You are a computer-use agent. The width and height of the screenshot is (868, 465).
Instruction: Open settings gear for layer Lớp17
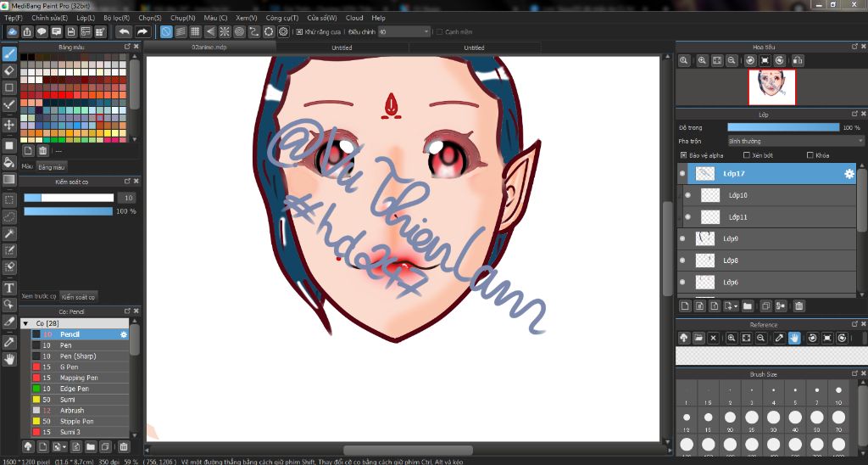click(x=849, y=174)
